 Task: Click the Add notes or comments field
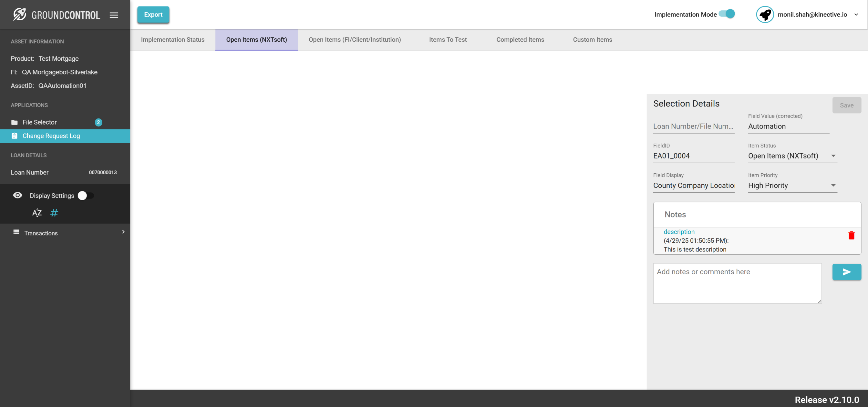click(x=737, y=283)
